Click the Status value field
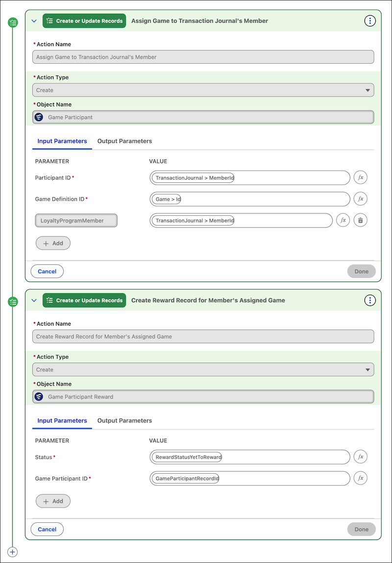This screenshot has width=392, height=563. [249, 457]
